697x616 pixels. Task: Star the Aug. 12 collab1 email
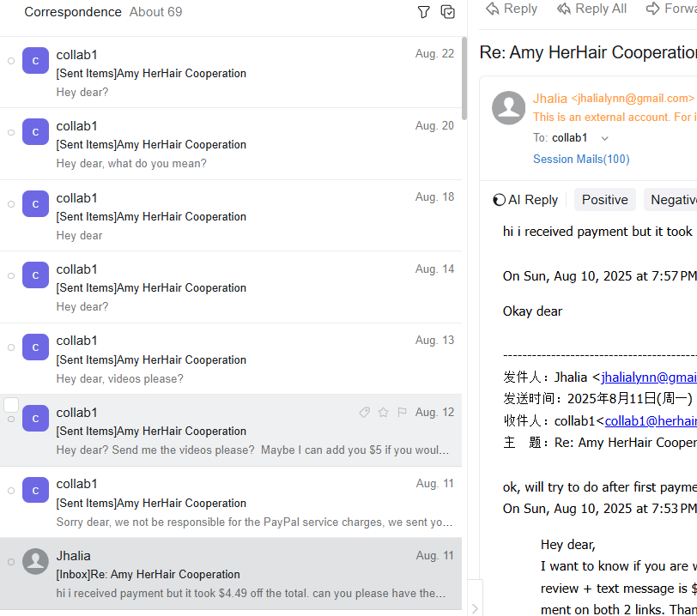pyautogui.click(x=384, y=413)
